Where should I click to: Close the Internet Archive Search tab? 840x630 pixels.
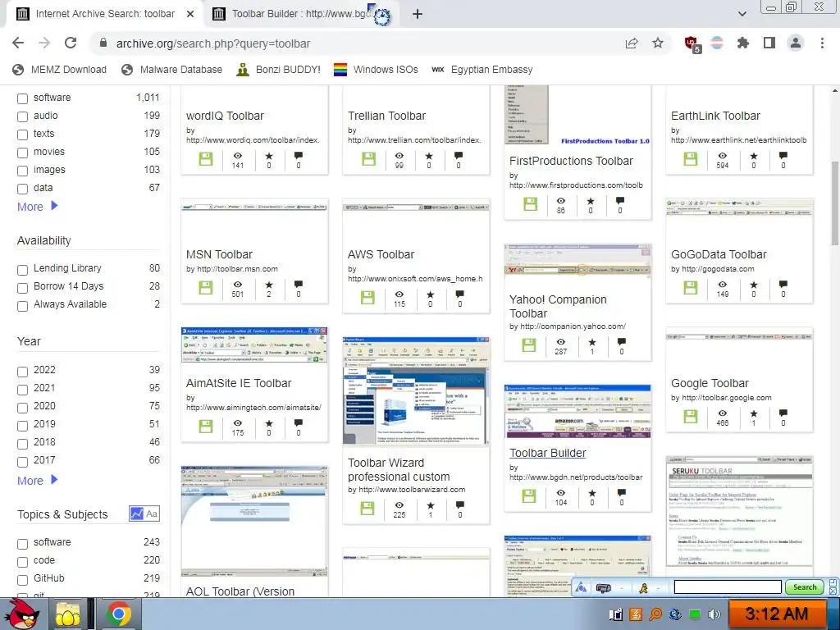tap(190, 14)
